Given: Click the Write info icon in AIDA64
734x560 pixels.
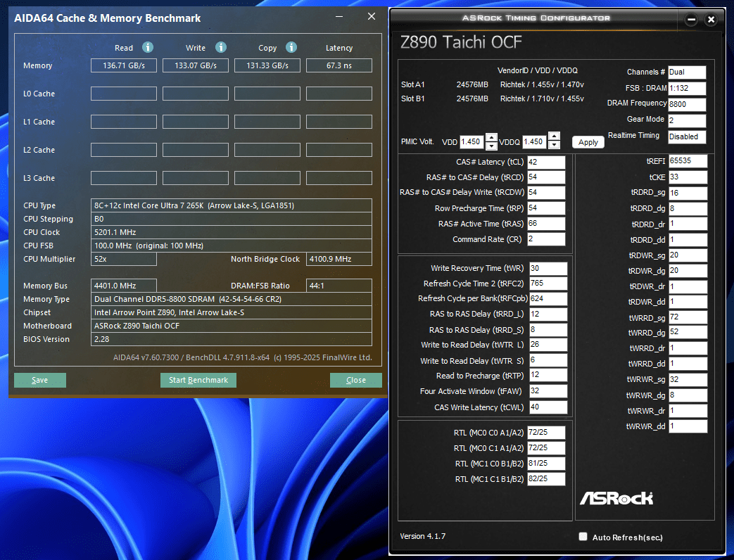Looking at the screenshot, I should (221, 47).
